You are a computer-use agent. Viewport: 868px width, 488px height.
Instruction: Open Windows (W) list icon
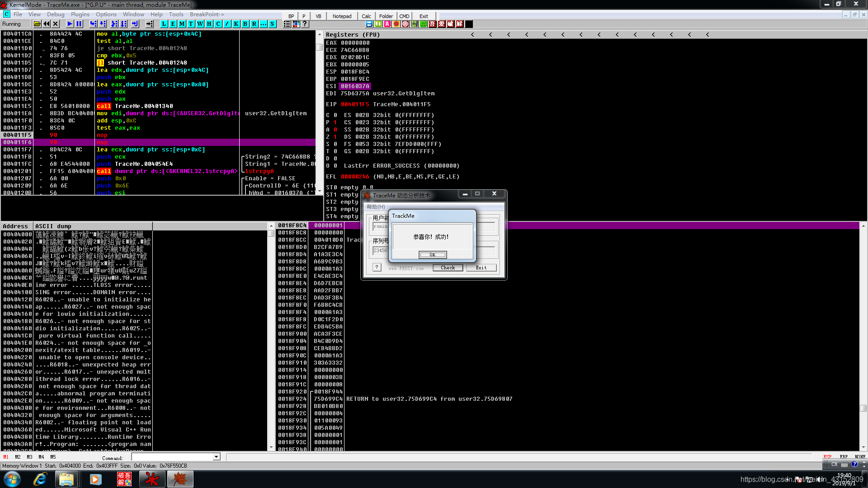pyautogui.click(x=200, y=24)
